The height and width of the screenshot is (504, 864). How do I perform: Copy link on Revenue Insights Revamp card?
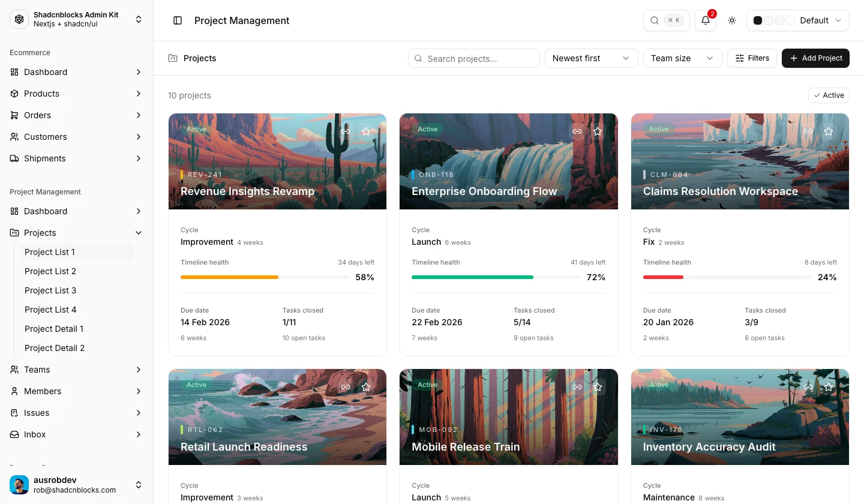[x=346, y=131]
